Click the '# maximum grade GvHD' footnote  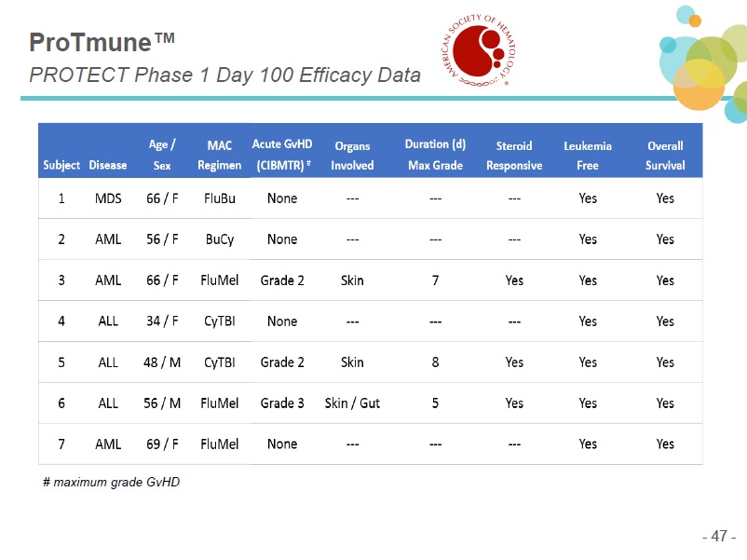[111, 482]
